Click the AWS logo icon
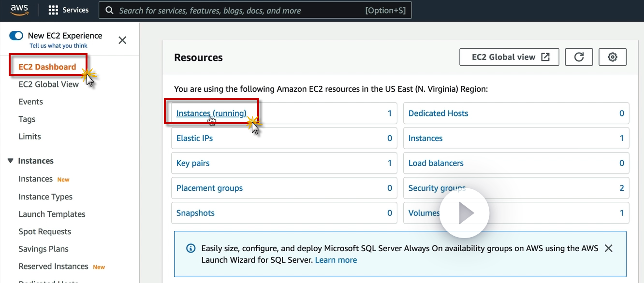This screenshot has height=283, width=644. [x=19, y=10]
